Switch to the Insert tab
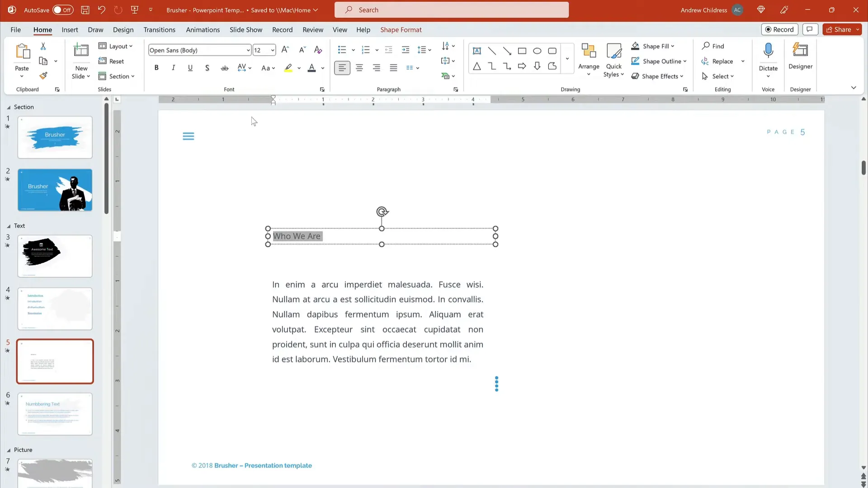The width and height of the screenshot is (868, 488). pos(70,29)
